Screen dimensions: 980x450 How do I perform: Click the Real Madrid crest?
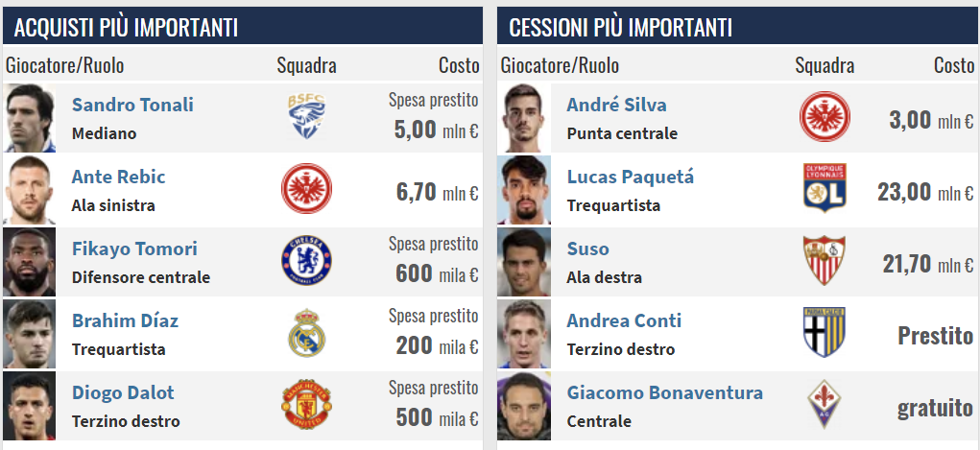tap(306, 333)
